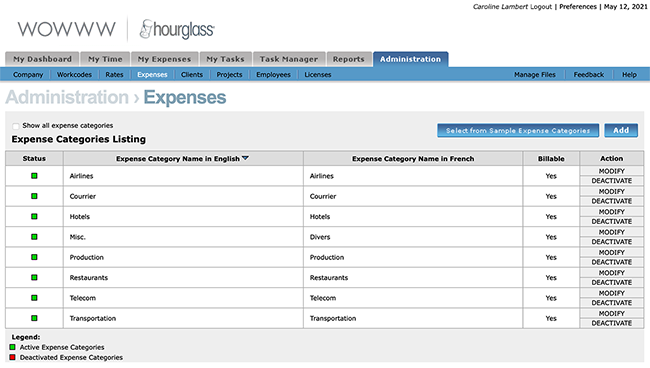650x368 pixels.
Task: Click the English 'Telecom' category name
Action: 82,298
